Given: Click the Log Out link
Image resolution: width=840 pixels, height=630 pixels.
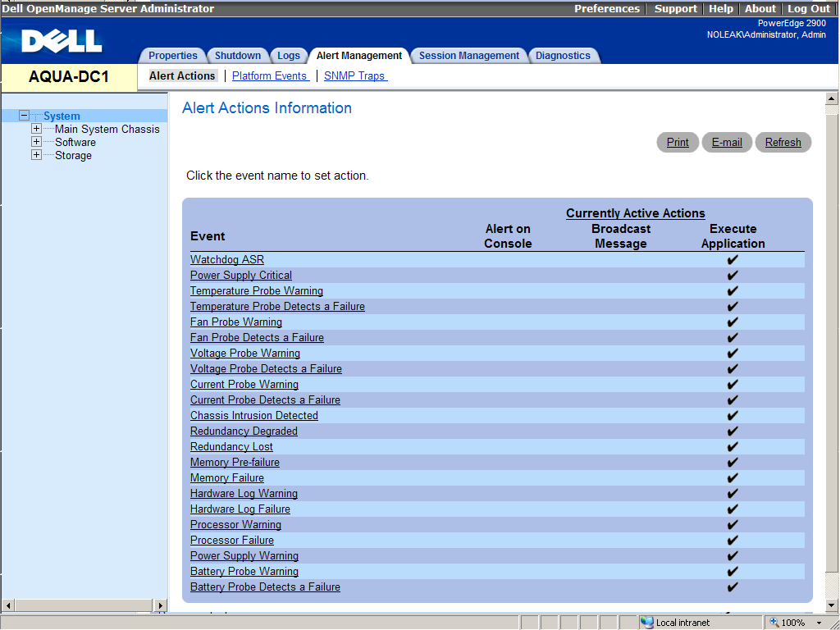Looking at the screenshot, I should [x=809, y=9].
